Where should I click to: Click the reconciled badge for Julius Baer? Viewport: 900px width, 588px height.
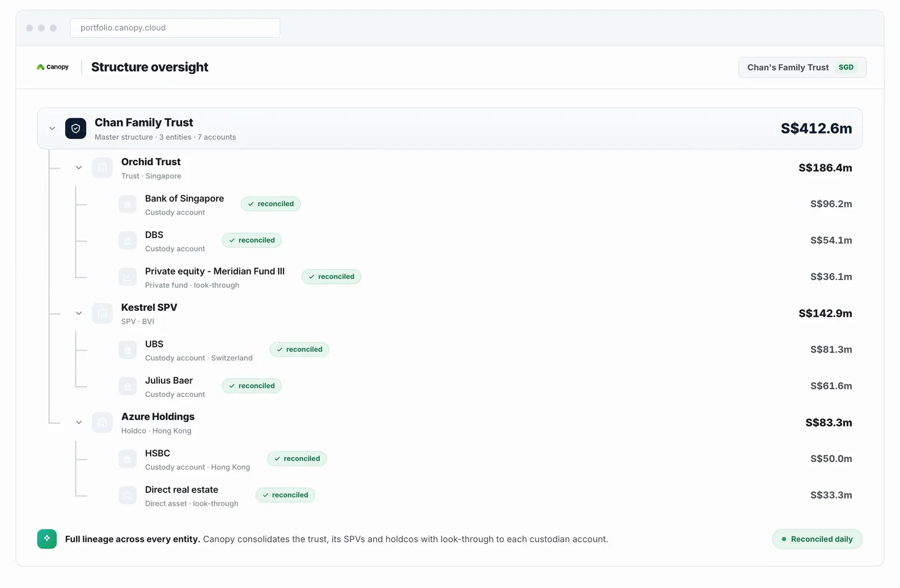tap(251, 386)
